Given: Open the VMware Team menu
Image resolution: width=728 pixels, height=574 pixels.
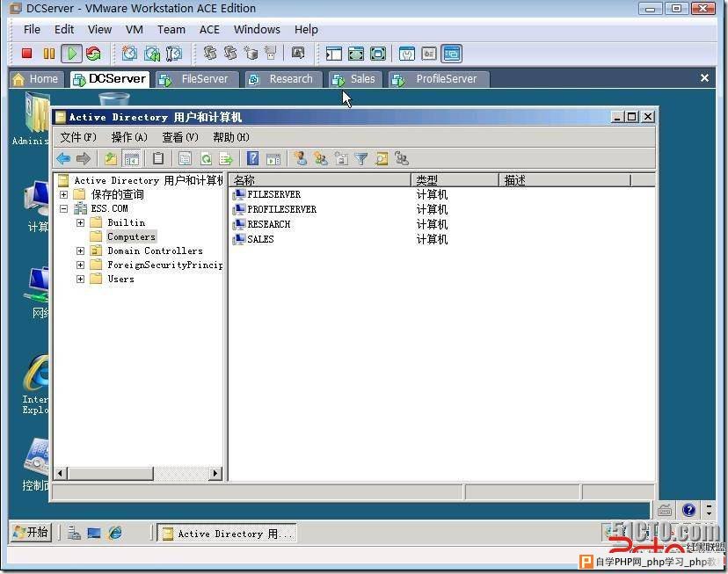Looking at the screenshot, I should (171, 30).
